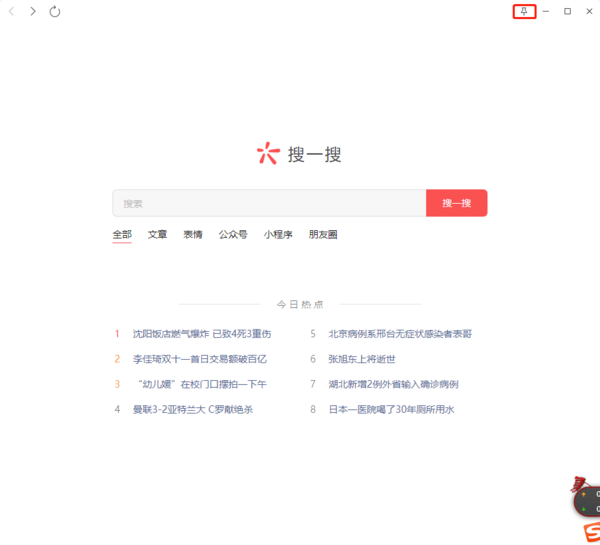Go back with the left arrow
Viewport: 600px width, 545px height.
pyautogui.click(x=11, y=11)
